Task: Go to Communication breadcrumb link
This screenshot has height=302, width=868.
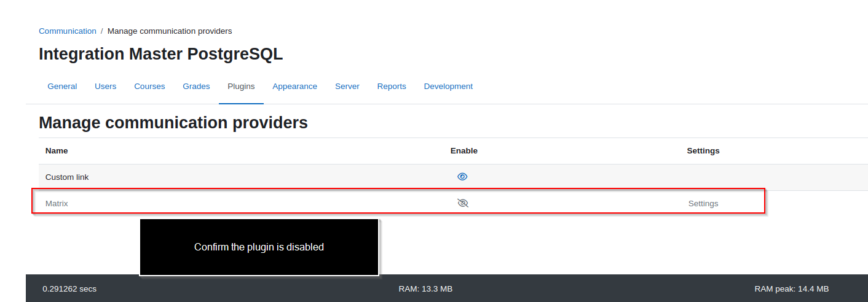Action: tap(68, 31)
